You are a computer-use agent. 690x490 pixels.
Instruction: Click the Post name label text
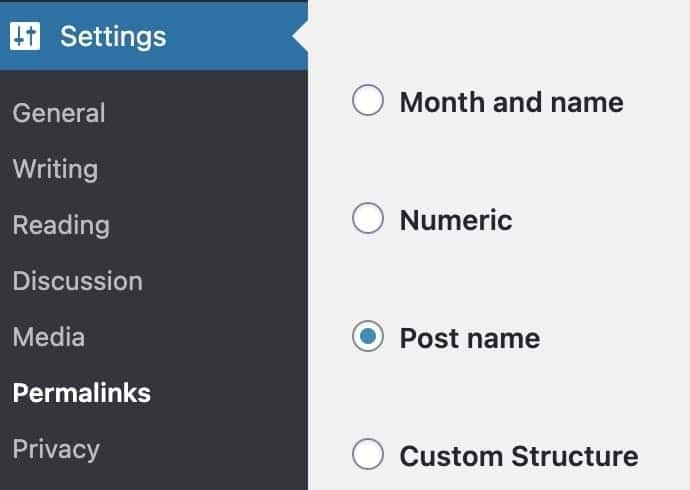click(470, 339)
